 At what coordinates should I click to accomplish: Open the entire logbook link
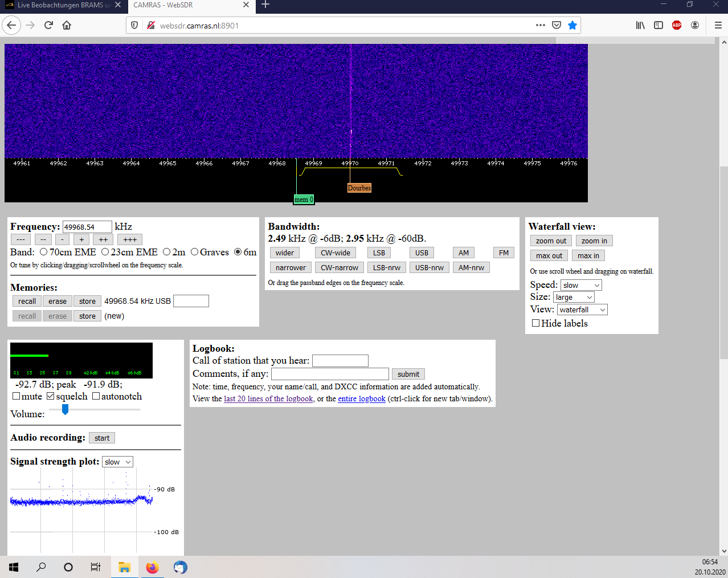362,398
